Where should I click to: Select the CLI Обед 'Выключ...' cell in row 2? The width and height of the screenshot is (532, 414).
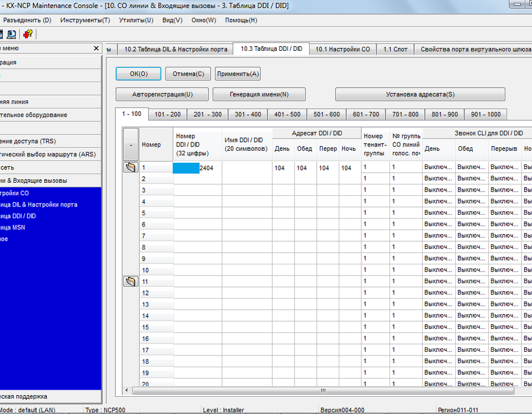[x=472, y=179]
